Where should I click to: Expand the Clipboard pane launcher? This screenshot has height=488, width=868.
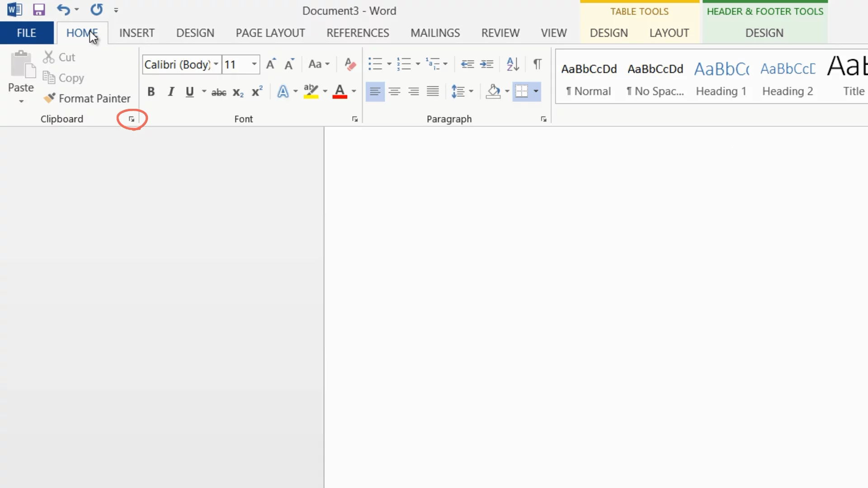coord(132,119)
